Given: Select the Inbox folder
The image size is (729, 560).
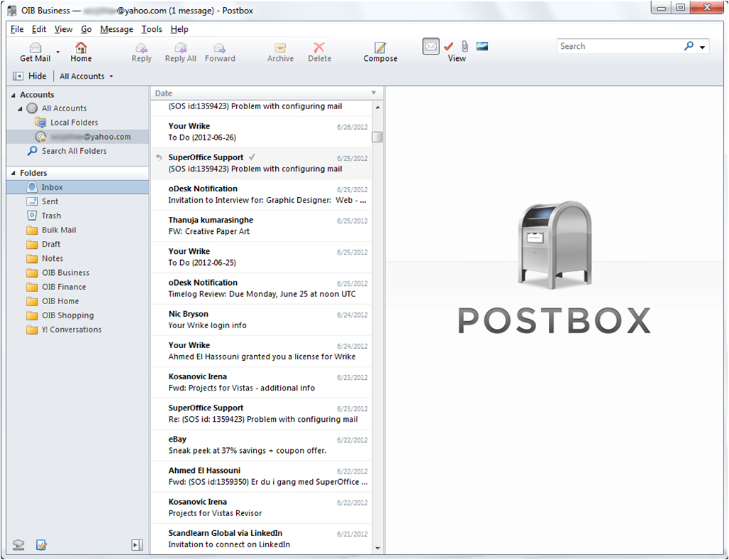Looking at the screenshot, I should [77, 187].
